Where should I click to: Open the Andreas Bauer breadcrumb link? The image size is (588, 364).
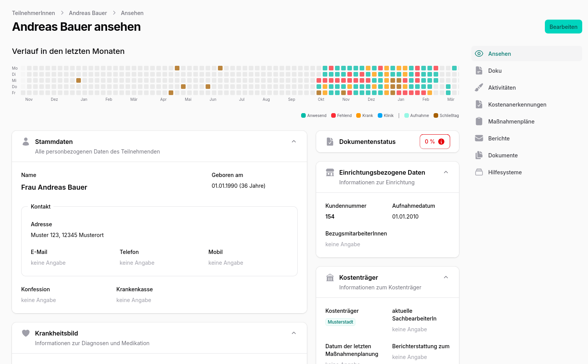[88, 13]
